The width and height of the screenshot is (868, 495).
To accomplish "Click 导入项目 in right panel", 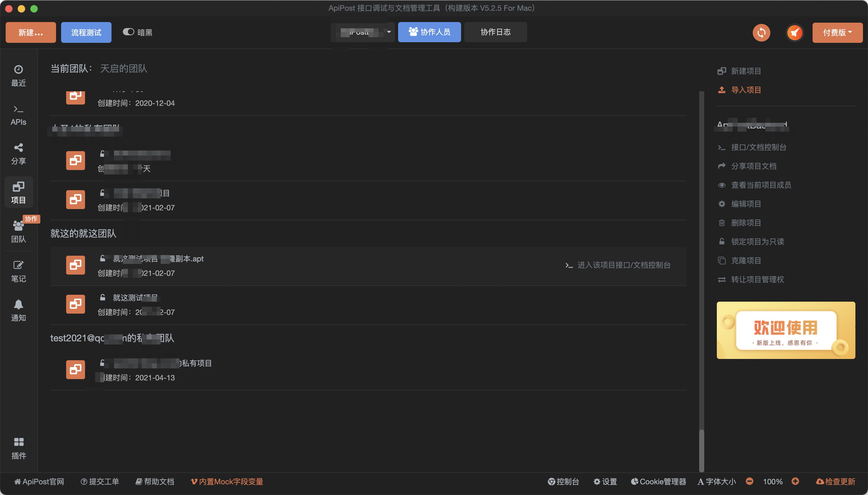I will (x=739, y=90).
